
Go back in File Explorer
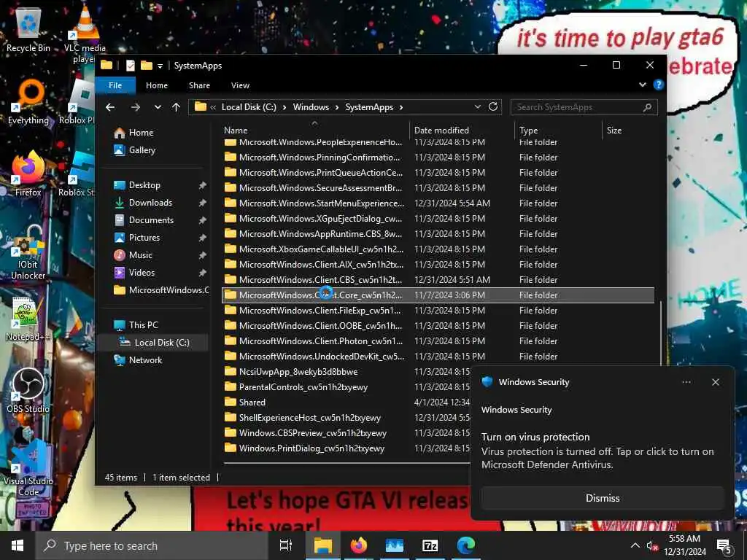110,107
